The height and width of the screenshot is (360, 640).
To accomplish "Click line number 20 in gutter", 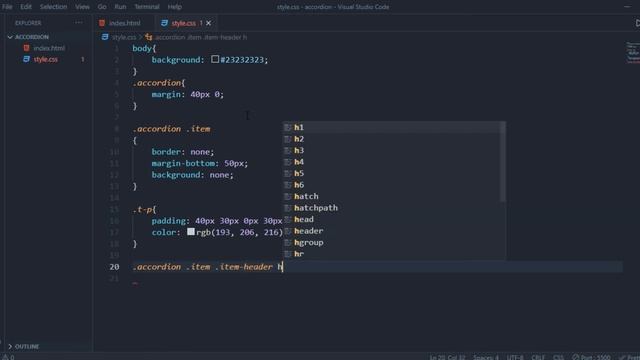I will [x=114, y=267].
